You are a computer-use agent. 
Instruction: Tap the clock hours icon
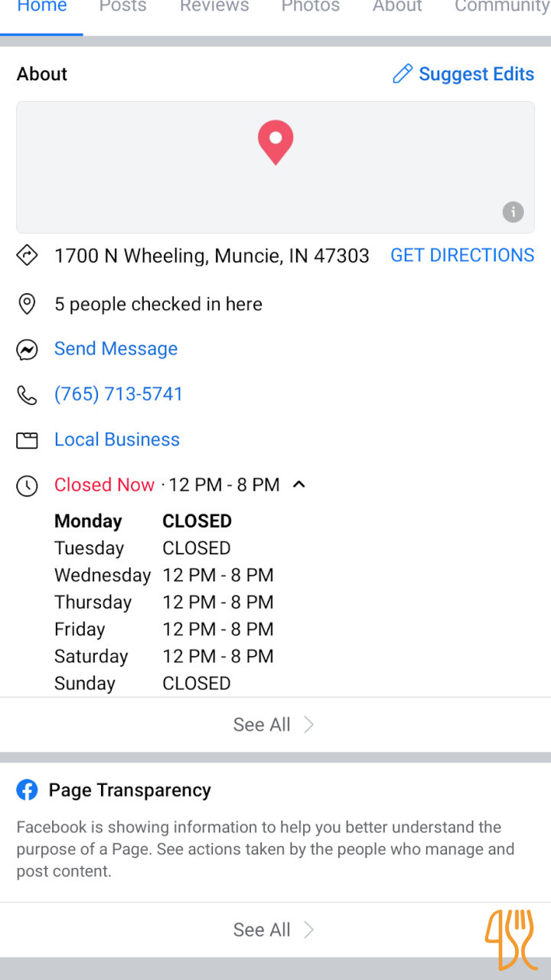pyautogui.click(x=27, y=485)
